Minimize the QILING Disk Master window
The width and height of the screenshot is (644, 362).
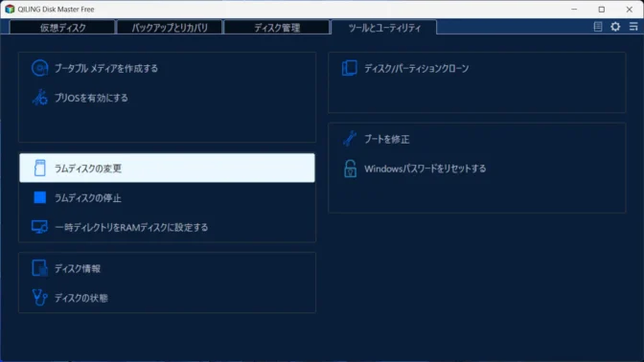click(574, 9)
